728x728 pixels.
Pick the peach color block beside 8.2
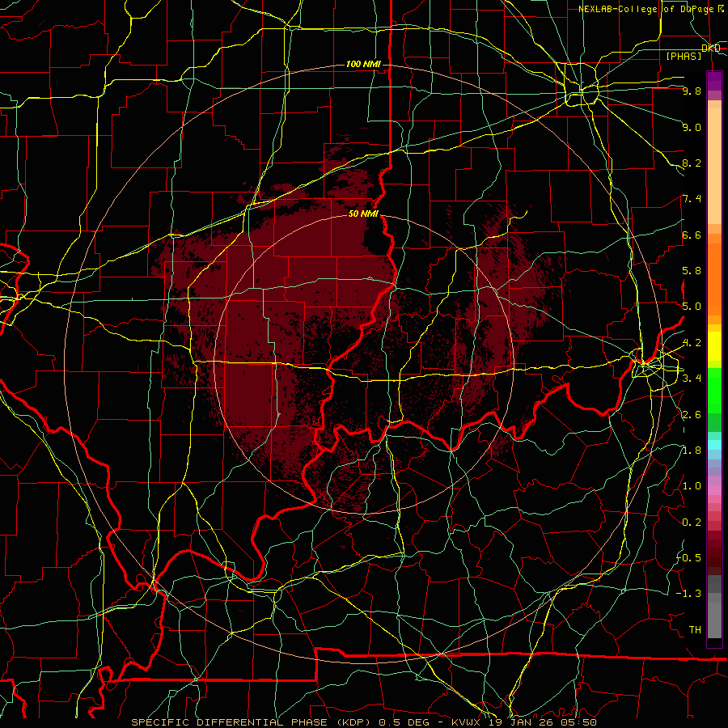(x=714, y=166)
